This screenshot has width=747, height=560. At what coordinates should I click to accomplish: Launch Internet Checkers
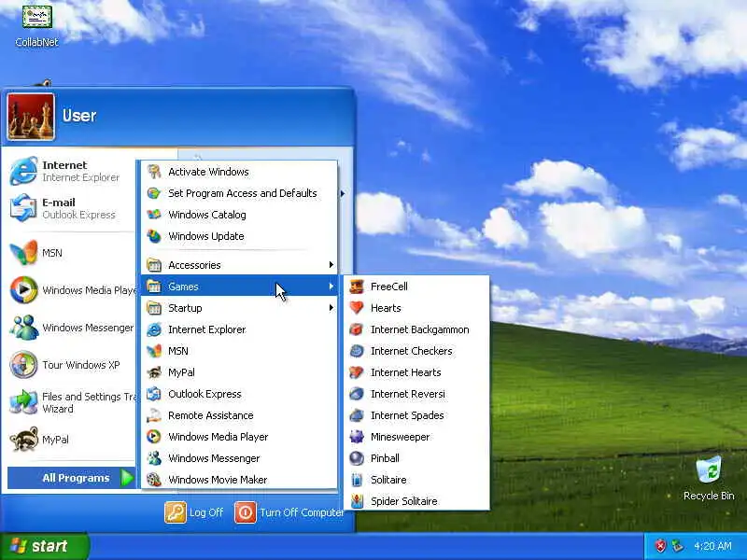(x=416, y=351)
